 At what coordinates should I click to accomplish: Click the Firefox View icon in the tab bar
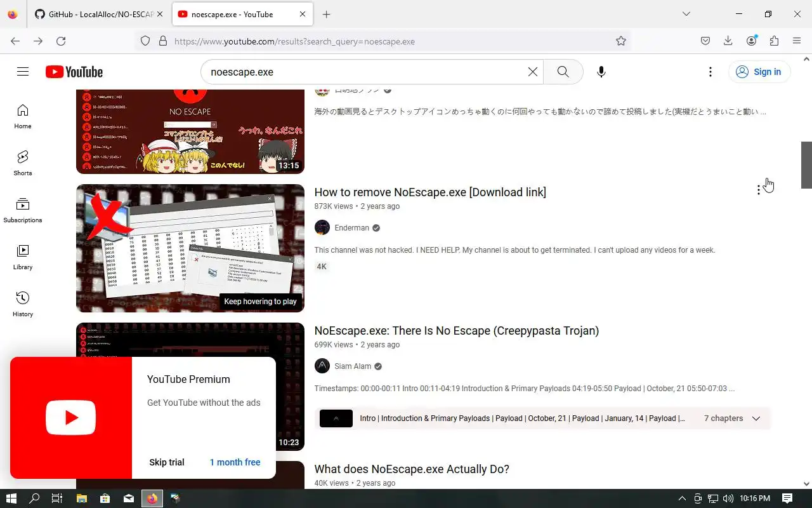[x=13, y=14]
